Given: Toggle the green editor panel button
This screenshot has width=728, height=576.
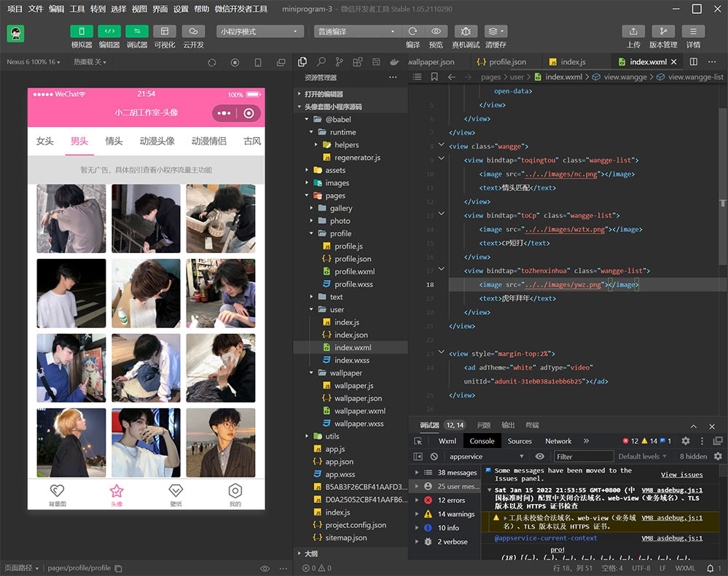Looking at the screenshot, I should (109, 31).
